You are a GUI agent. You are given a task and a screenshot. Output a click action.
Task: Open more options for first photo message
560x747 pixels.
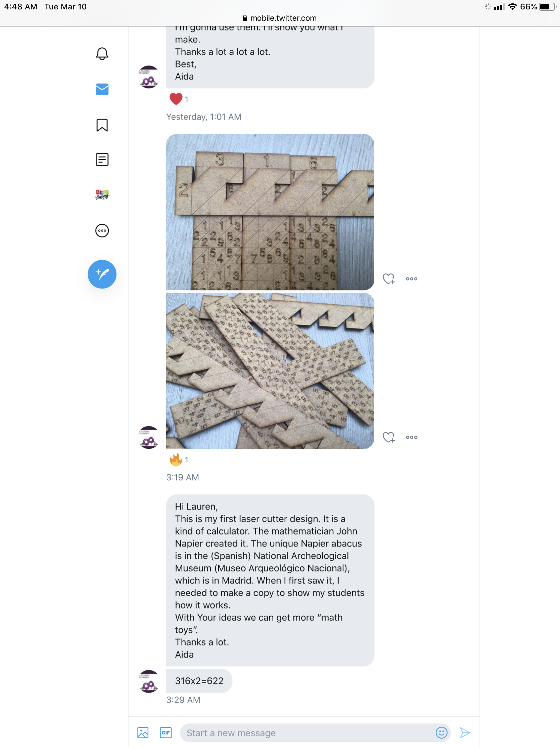412,279
